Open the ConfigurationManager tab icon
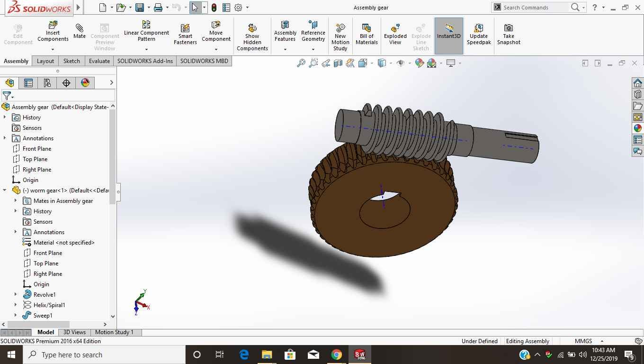The width and height of the screenshot is (644, 364). 47,83
